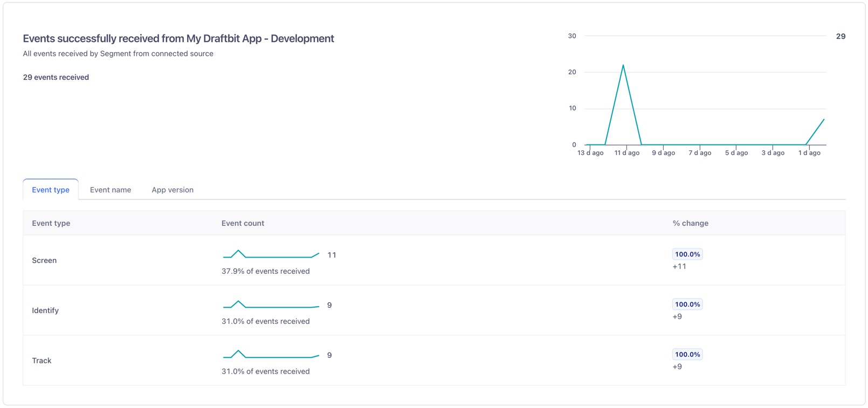The height and width of the screenshot is (408, 868).
Task: Select the Identify event type row label
Action: pos(45,310)
